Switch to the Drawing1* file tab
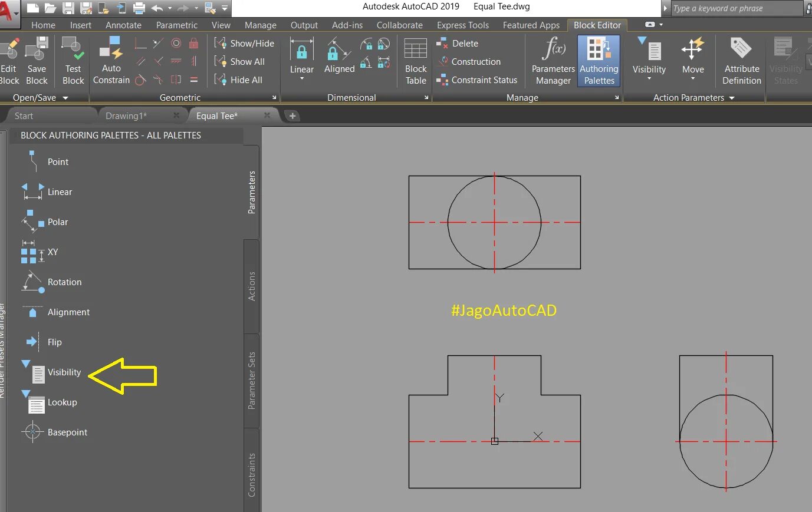The image size is (812, 512). tap(126, 115)
